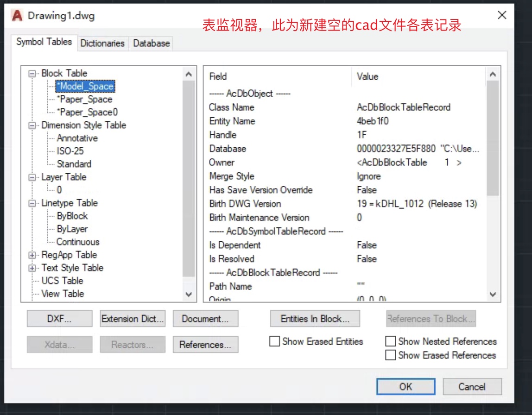532x415 pixels.
Task: Select the *Paper_Space block record
Action: tap(84, 99)
